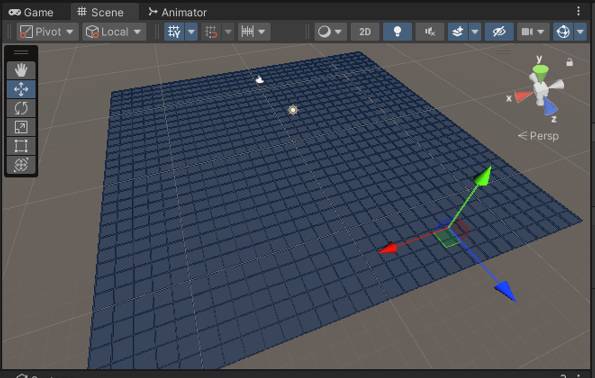This screenshot has height=378, width=595.
Task: Click the blue Z-axis move arrow handle
Action: (x=506, y=291)
